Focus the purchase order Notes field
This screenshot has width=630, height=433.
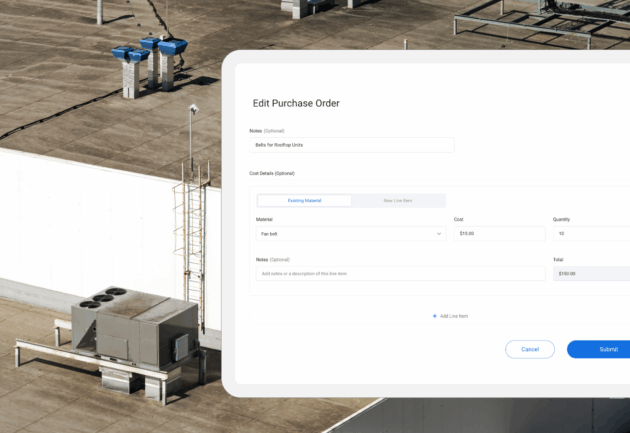[351, 145]
